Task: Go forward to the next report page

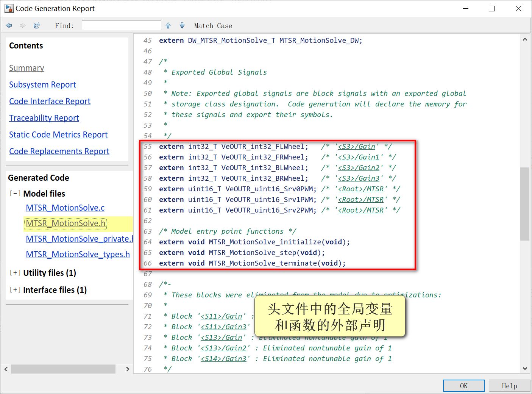Action: 23,25
